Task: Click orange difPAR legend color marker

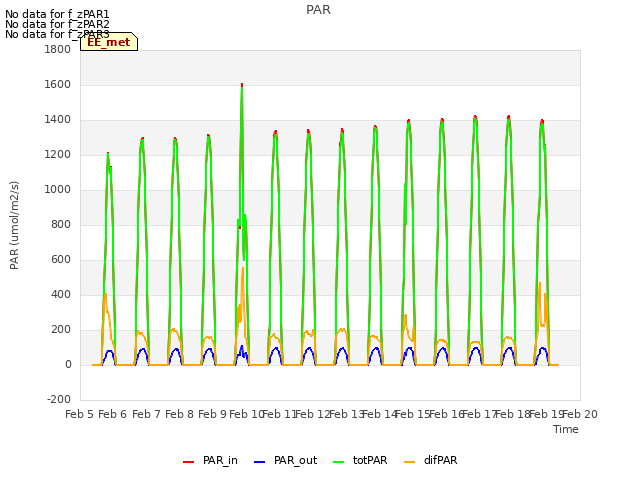Action: tap(409, 462)
